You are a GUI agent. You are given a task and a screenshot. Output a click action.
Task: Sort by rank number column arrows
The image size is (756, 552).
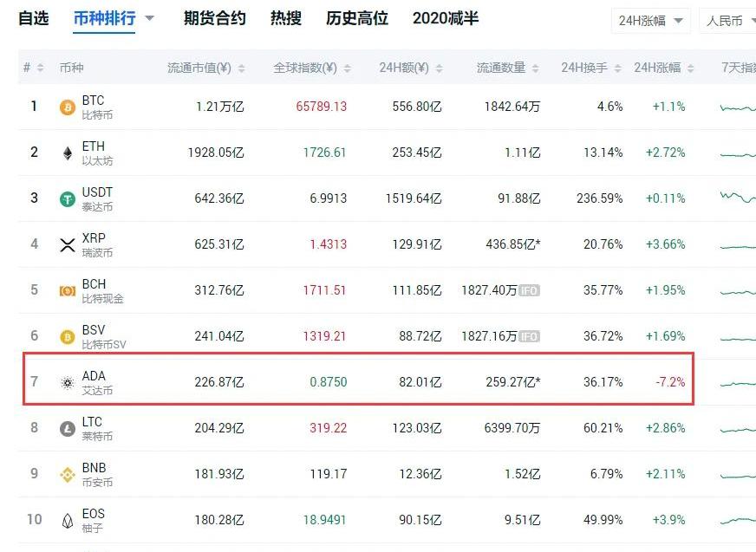40,68
